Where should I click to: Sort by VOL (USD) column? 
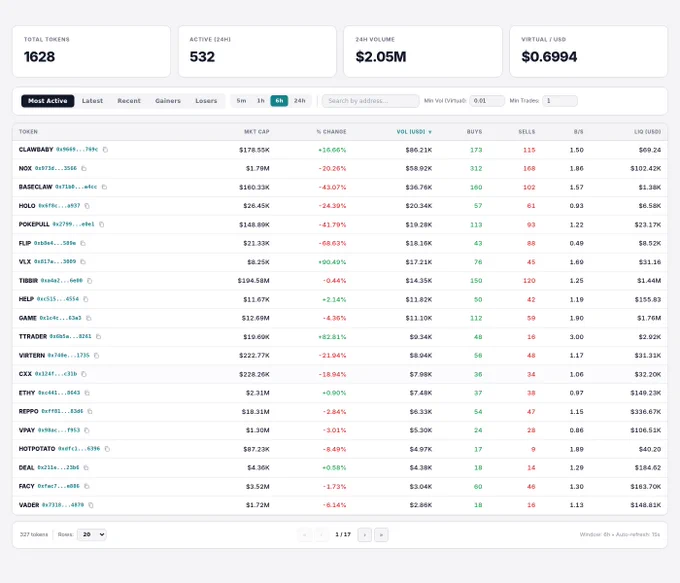pos(414,132)
